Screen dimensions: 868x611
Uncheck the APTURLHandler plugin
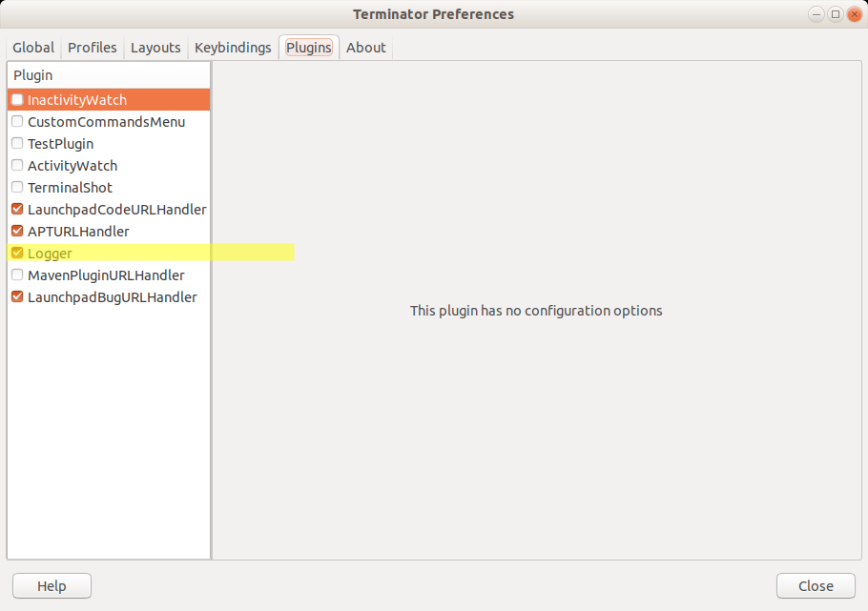[16, 231]
